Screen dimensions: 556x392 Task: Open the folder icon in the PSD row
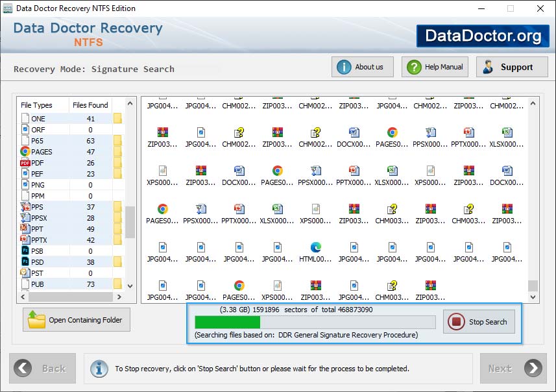click(117, 262)
